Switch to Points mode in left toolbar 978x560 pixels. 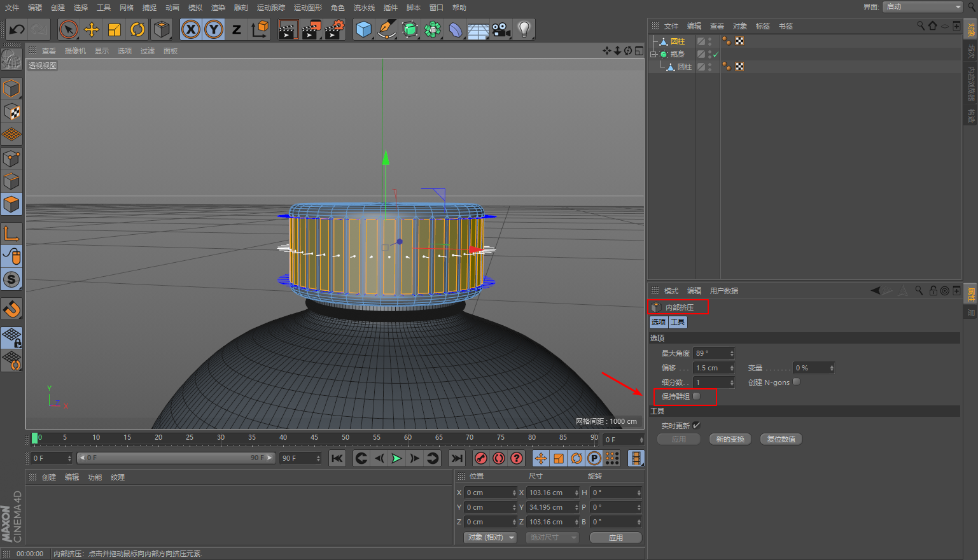pyautogui.click(x=11, y=158)
